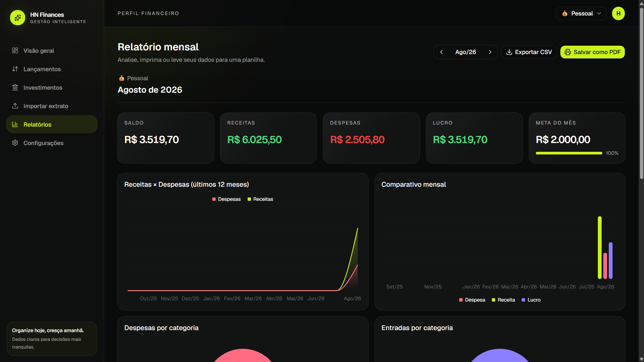Click Salvar como PDF button
Image resolution: width=644 pixels, height=362 pixels.
click(592, 52)
